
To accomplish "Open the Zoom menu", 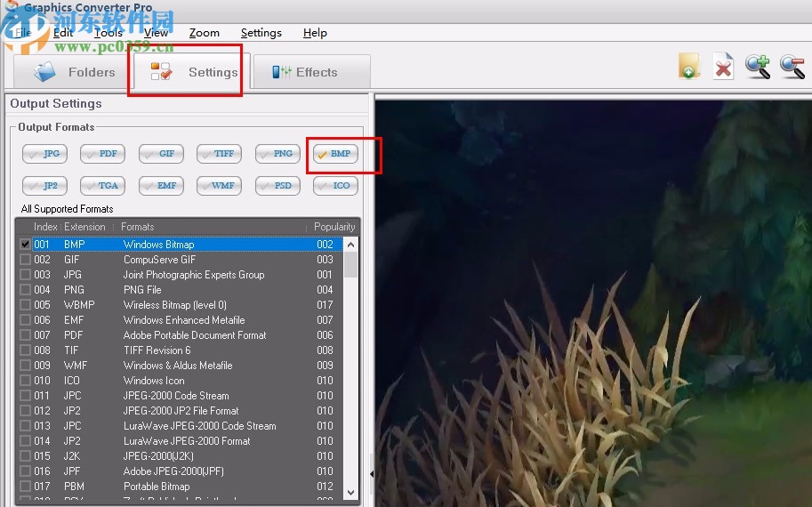I will [x=204, y=33].
